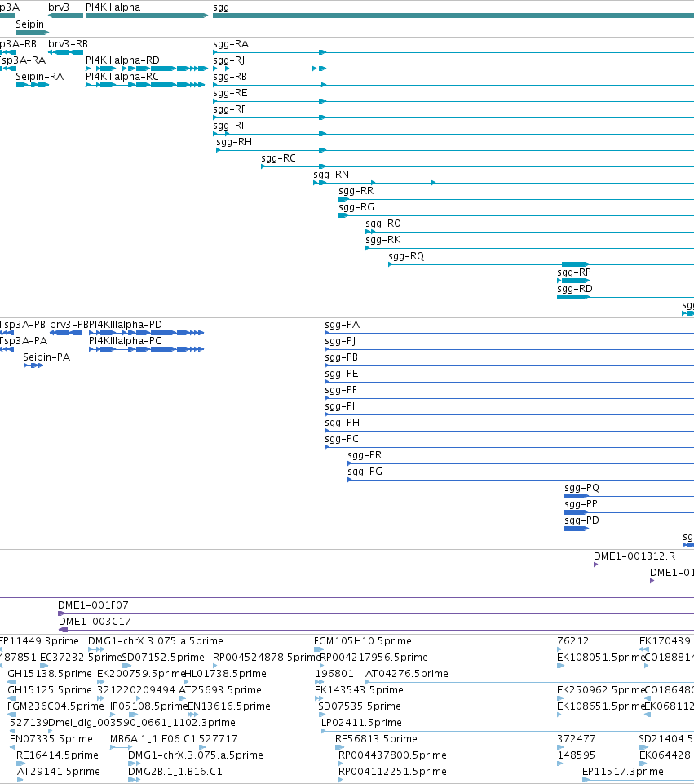The image size is (694, 784).
Task: Click the brv3 gene arrow
Action: [65, 16]
